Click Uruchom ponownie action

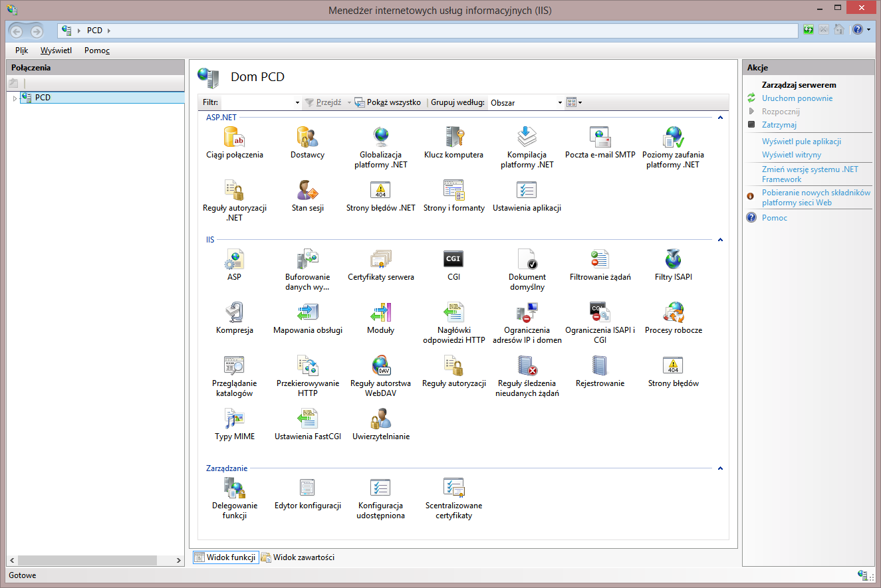pyautogui.click(x=797, y=98)
